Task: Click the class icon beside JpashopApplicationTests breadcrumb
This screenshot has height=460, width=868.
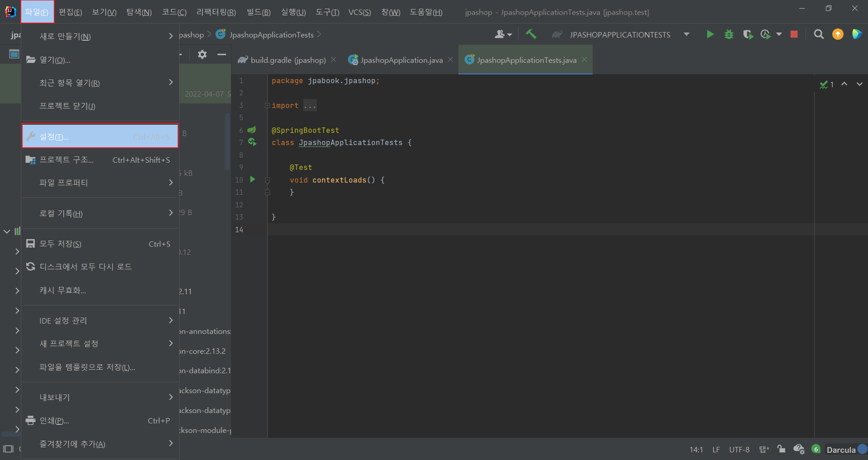Action: click(x=221, y=34)
